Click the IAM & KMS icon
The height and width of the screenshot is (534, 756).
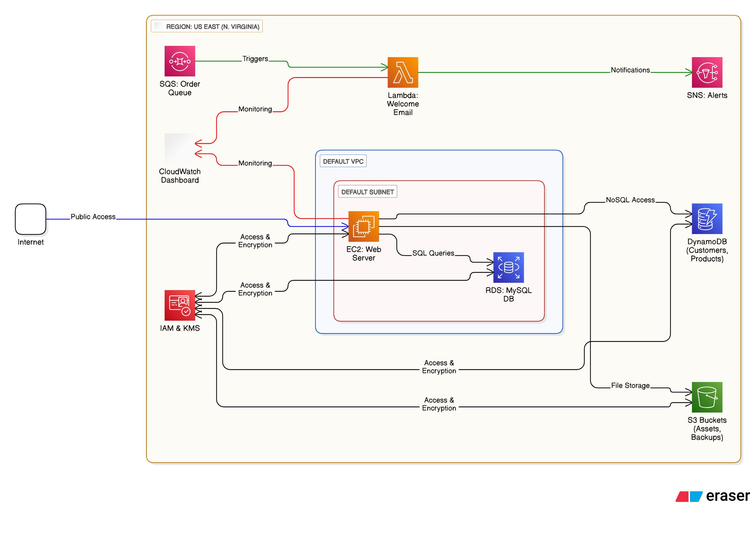(180, 305)
